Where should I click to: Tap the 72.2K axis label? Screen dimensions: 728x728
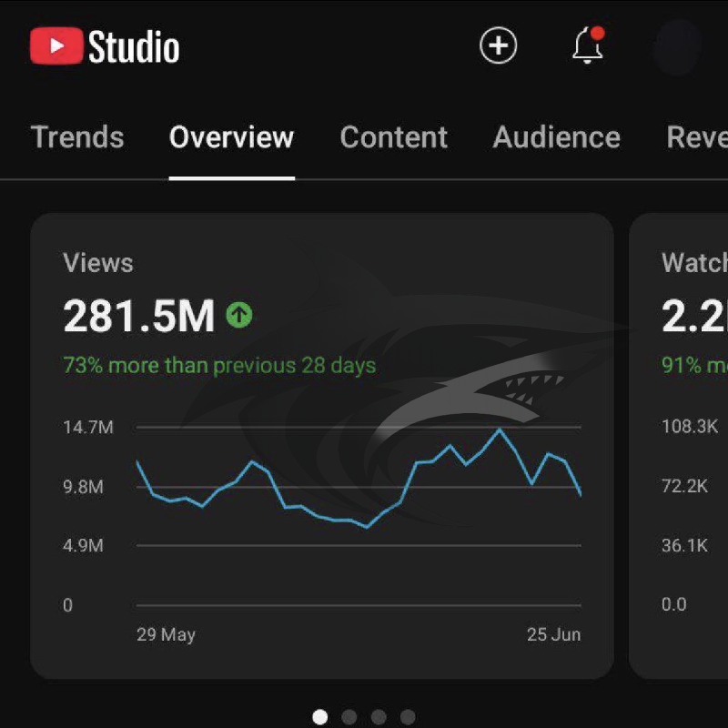[685, 486]
